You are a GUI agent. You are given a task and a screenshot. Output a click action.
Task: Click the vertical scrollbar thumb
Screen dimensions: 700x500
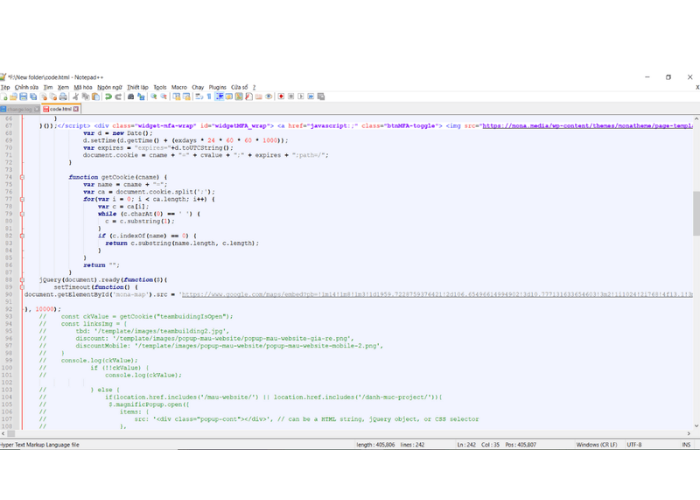click(696, 213)
